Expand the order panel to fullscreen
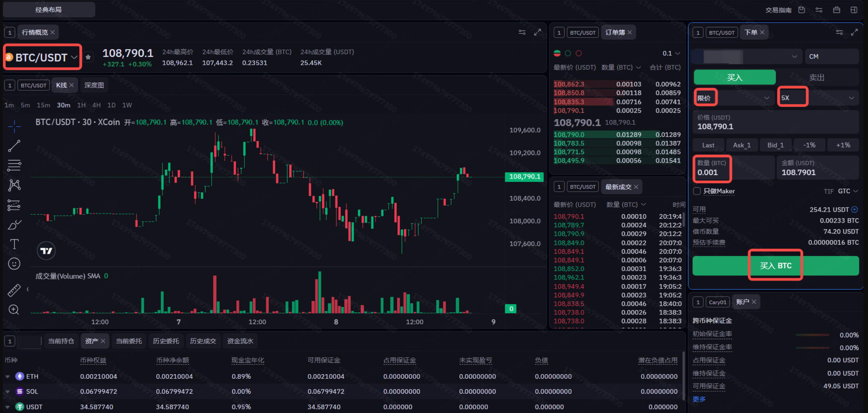This screenshot has height=413, width=868. click(x=855, y=32)
